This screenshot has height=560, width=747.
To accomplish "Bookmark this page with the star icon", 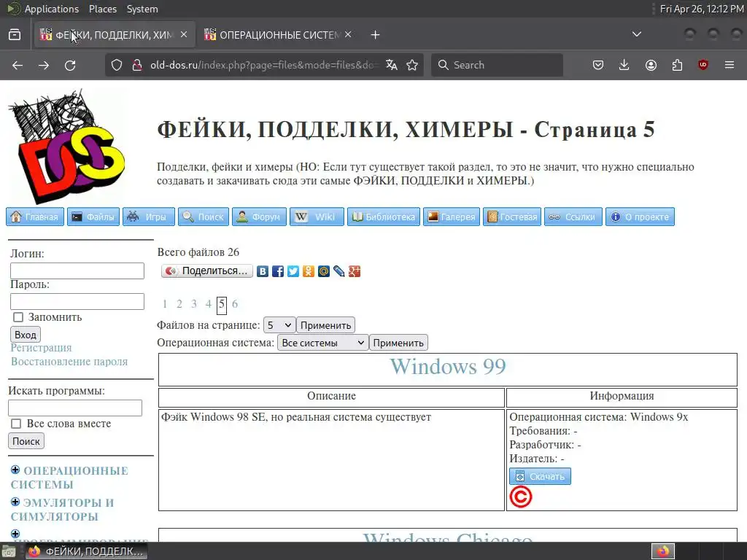I will tap(413, 65).
